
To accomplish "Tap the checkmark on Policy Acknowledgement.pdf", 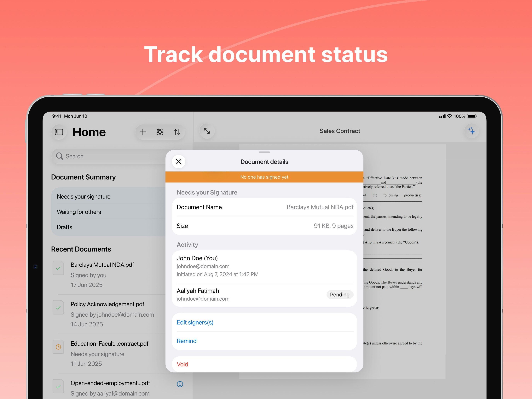I will tap(58, 307).
